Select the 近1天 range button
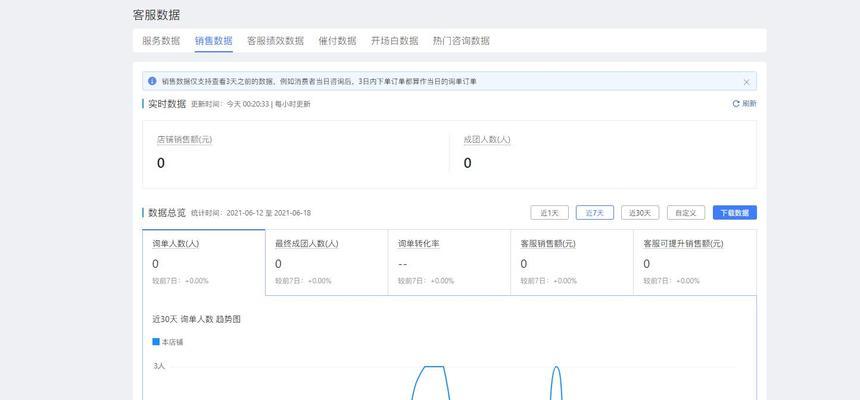 coord(549,213)
